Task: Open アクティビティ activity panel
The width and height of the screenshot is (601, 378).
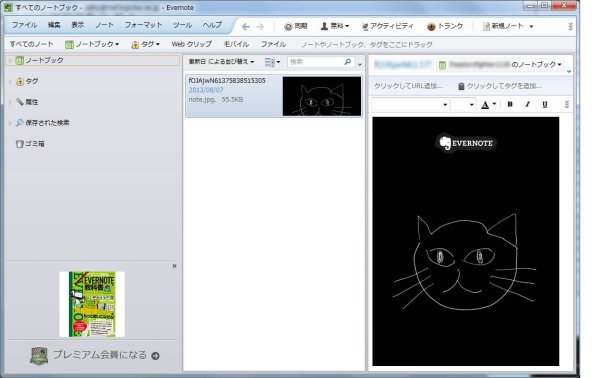Action: click(388, 26)
